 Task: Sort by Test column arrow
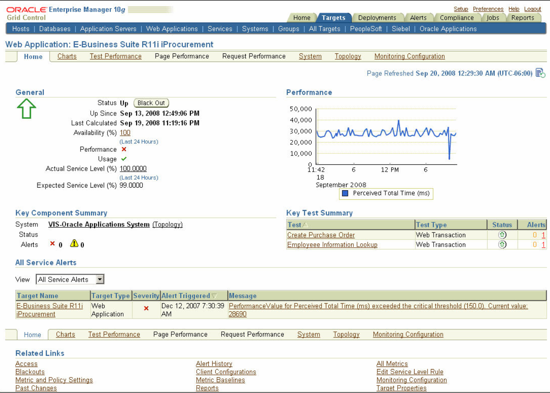pos(305,225)
